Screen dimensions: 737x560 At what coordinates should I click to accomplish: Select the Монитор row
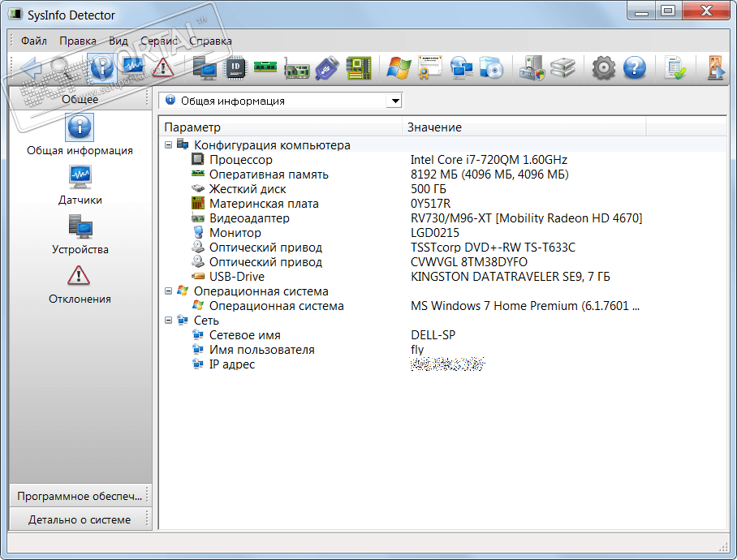coord(442,233)
